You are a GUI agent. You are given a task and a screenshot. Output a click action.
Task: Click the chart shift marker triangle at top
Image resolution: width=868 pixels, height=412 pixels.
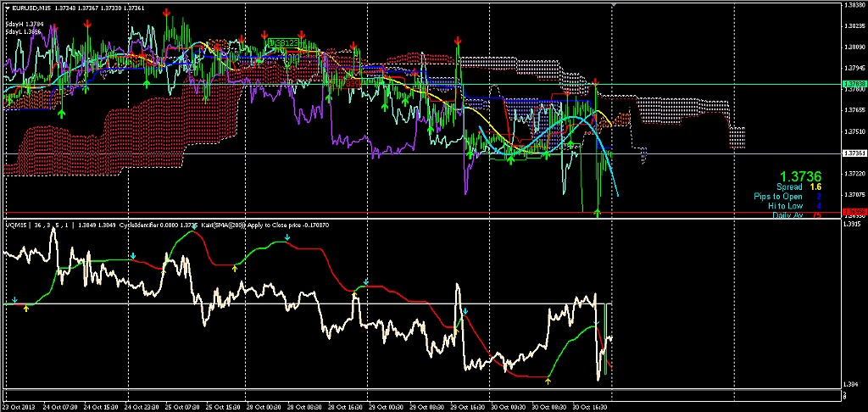(612, 4)
